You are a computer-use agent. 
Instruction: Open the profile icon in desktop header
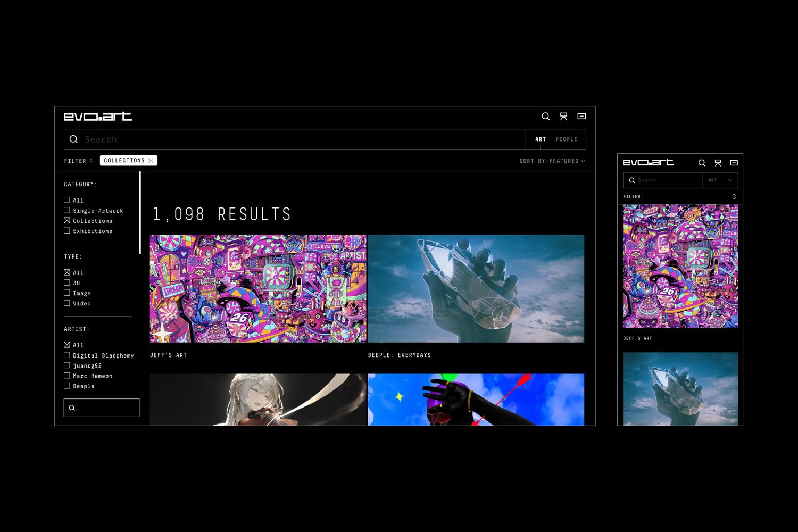point(563,116)
